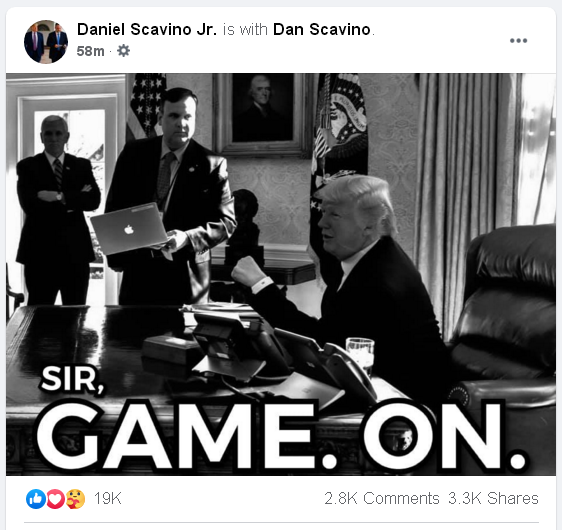Click the blue thumbs-up Like reaction icon
562x530 pixels.
click(x=36, y=498)
